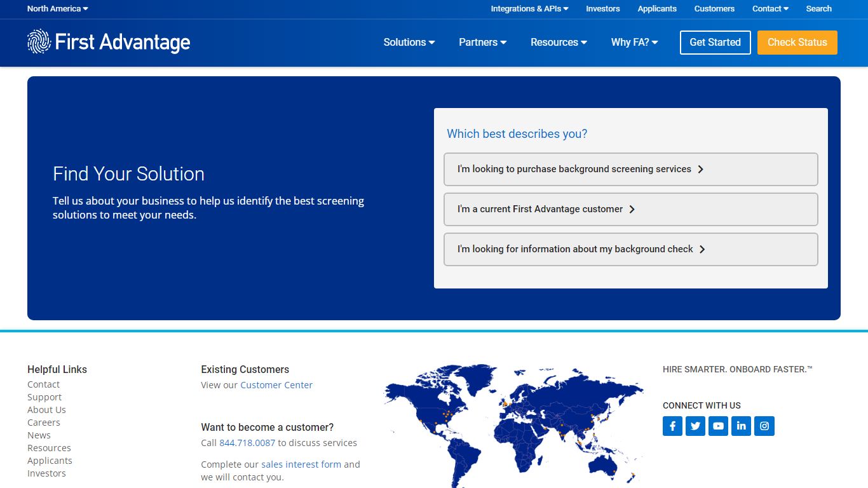
Task: Click the 'Existing Customers' footer heading
Action: (x=245, y=369)
